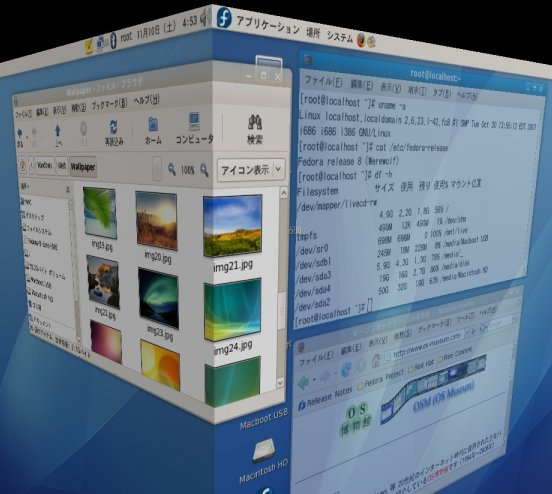Open 表示 menu in the terminal window
Viewport: 552px width, 494px height.
click(x=391, y=87)
